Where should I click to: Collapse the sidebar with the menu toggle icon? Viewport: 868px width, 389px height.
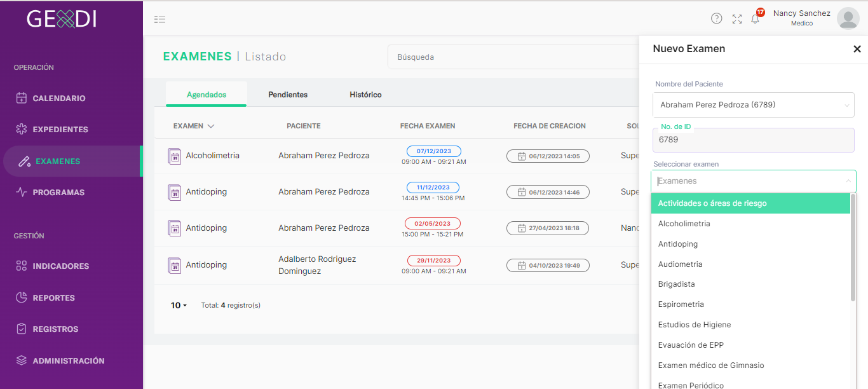tap(159, 19)
